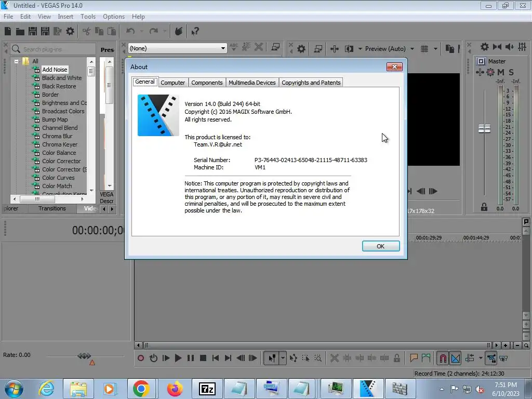The height and width of the screenshot is (399, 532).
Task: Open Master bus audio properties gear
Action: coord(485,47)
